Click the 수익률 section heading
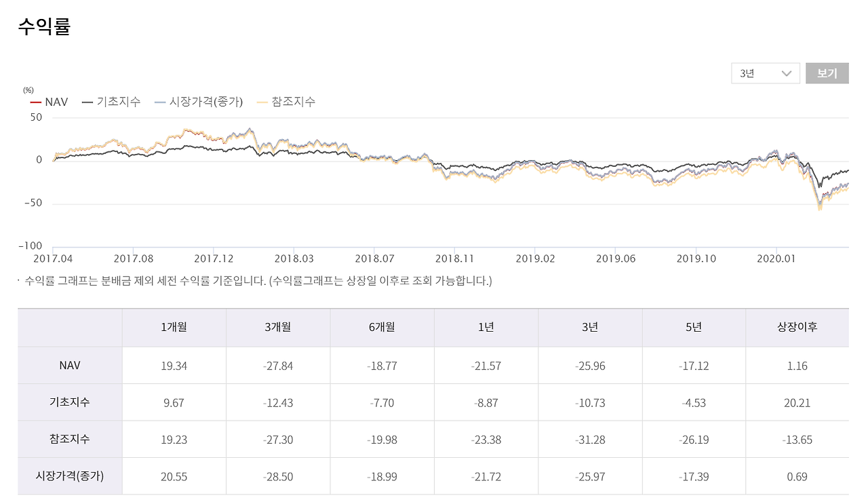This screenshot has height=504, width=868. pyautogui.click(x=44, y=26)
